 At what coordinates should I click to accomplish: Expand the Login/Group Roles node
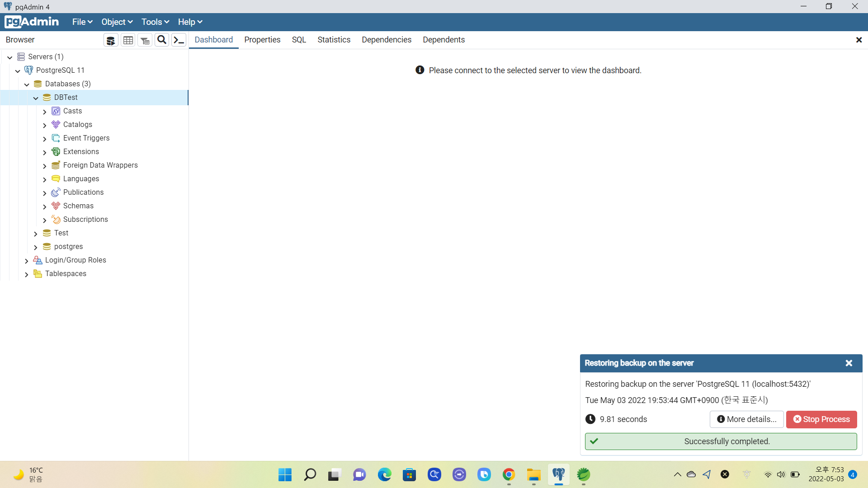(26, 261)
